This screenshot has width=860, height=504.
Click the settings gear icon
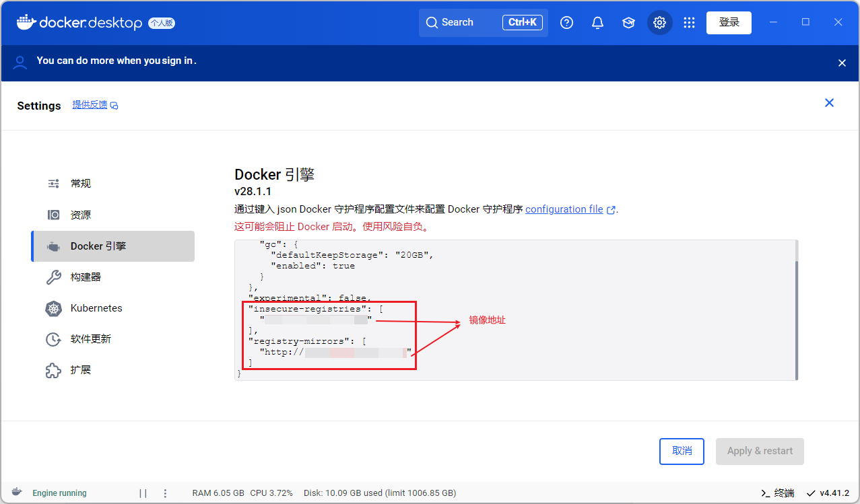pos(659,23)
